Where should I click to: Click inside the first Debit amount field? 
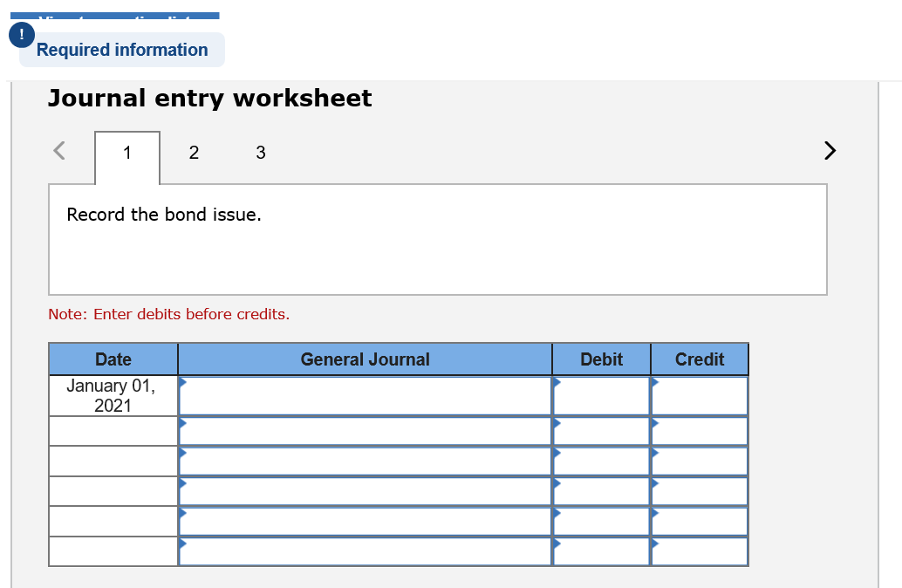pos(602,397)
